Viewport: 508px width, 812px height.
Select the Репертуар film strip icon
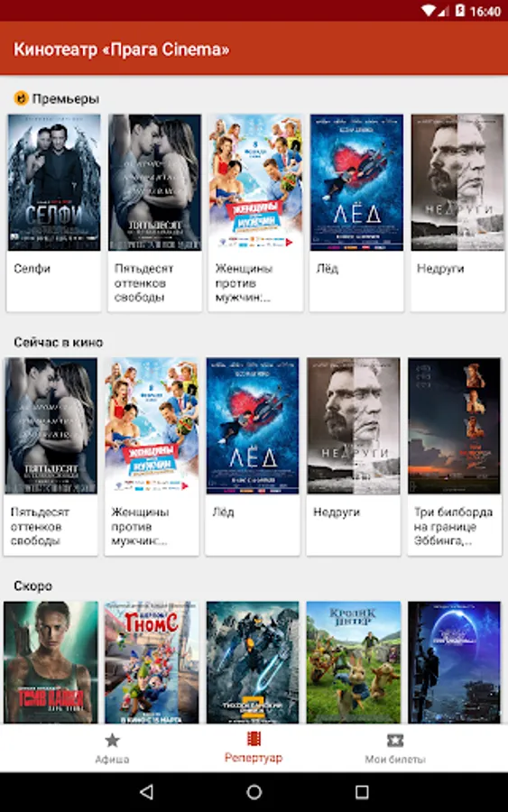tap(254, 739)
